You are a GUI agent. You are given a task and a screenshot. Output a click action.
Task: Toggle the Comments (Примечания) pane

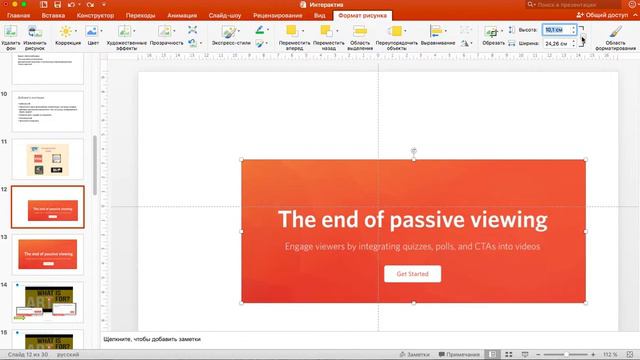459,354
